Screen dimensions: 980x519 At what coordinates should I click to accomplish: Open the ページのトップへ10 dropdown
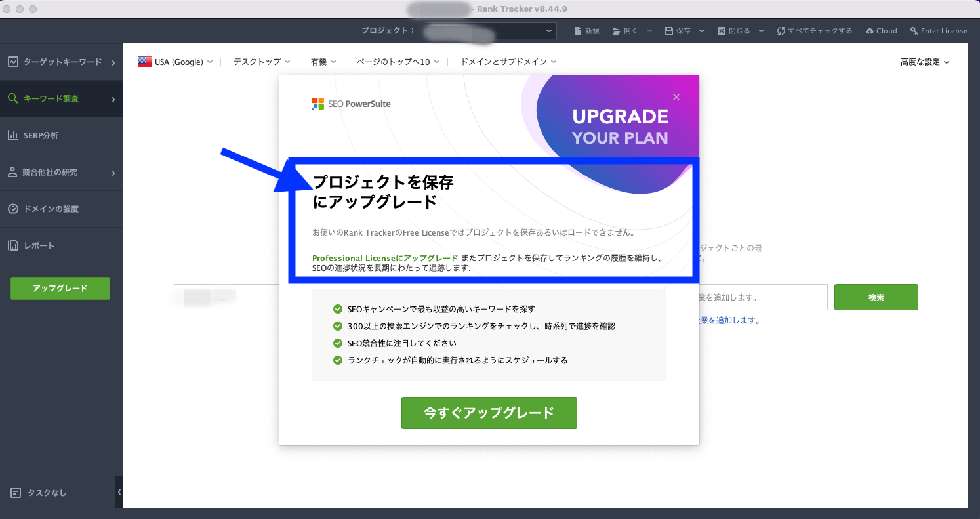pyautogui.click(x=398, y=62)
